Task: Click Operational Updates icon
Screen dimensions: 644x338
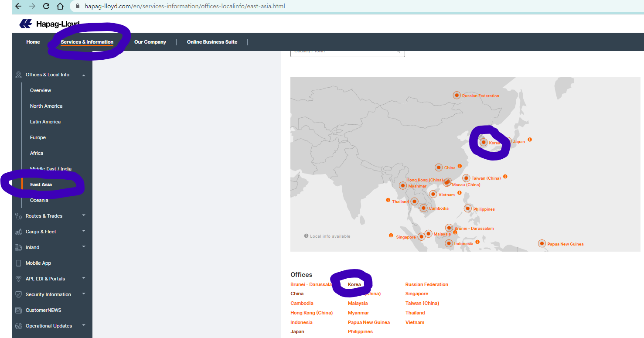Action: tap(18, 326)
